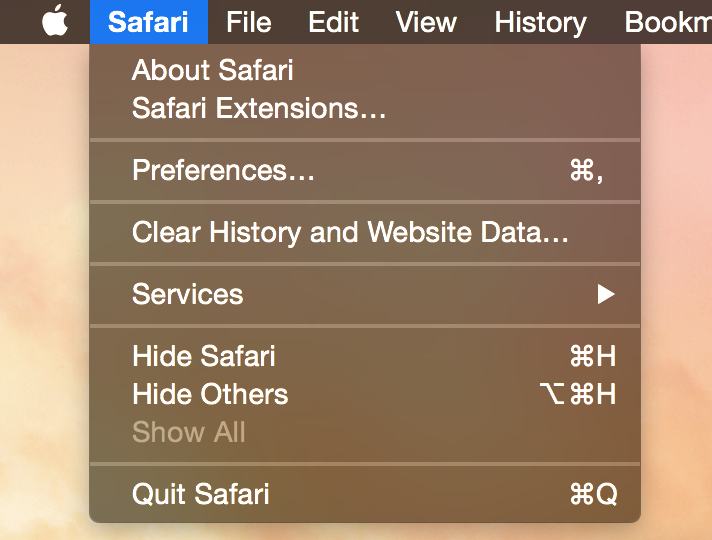Select Quit Safari

pyautogui.click(x=365, y=494)
